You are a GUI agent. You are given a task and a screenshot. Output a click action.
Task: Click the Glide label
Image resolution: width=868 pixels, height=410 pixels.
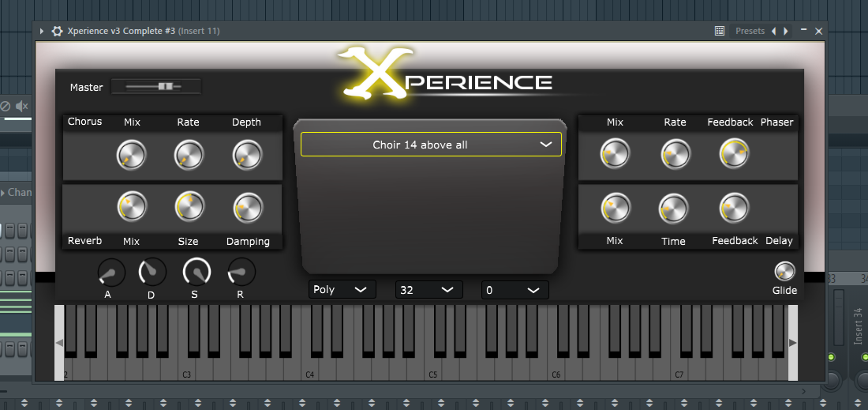785,291
